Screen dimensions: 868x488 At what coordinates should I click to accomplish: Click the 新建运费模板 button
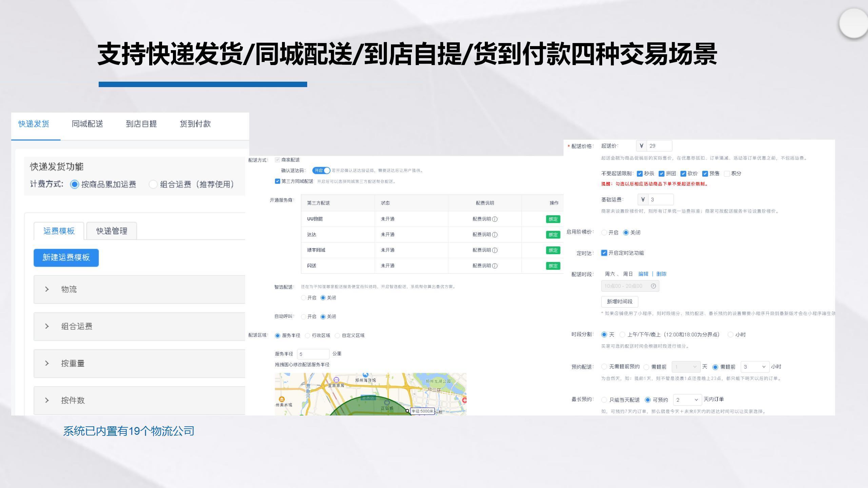66,258
